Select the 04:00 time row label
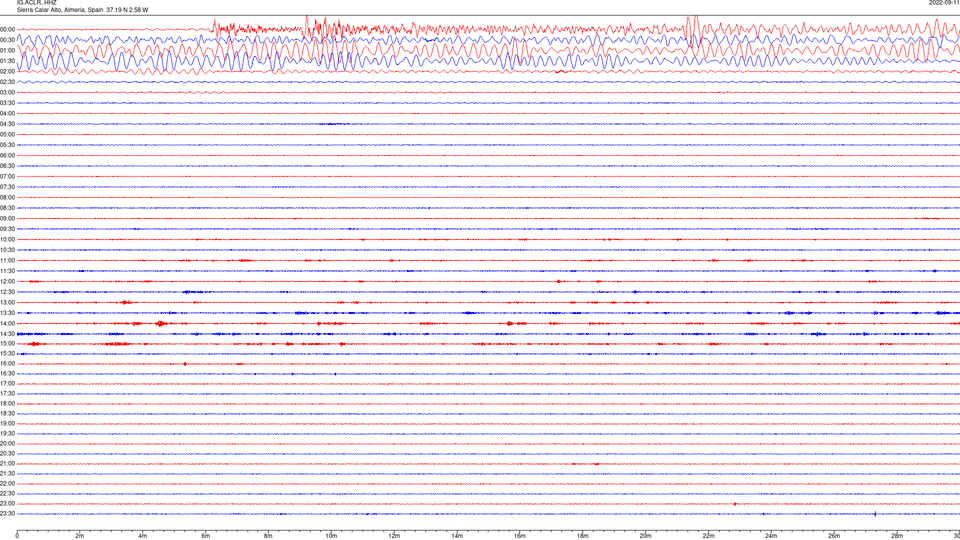 [x=7, y=113]
